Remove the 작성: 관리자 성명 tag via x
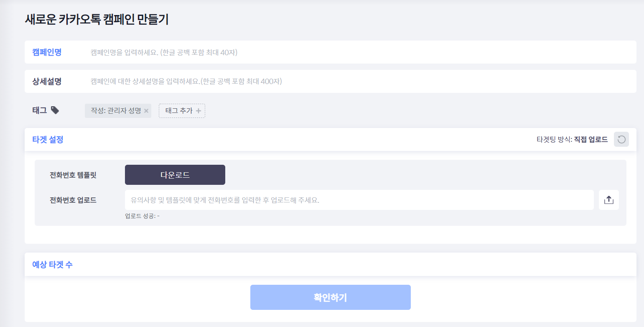Image resolution: width=644 pixels, height=327 pixels. coord(146,111)
